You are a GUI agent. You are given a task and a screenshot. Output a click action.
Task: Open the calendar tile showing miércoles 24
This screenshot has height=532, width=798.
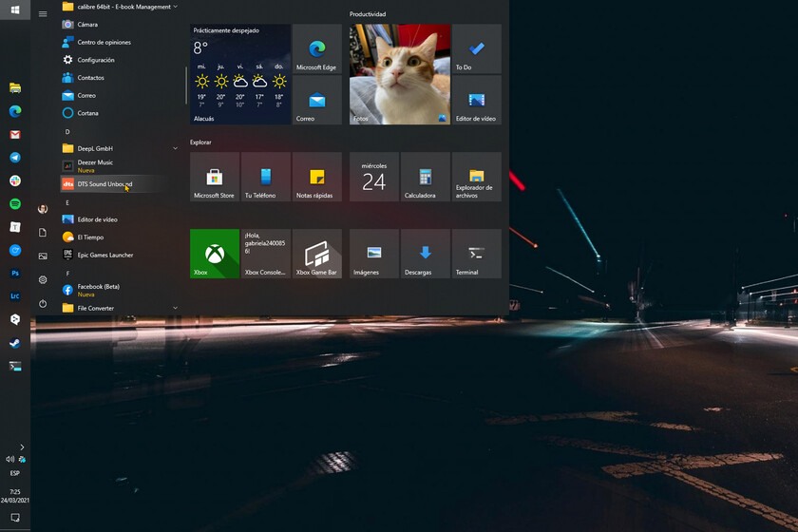point(374,177)
